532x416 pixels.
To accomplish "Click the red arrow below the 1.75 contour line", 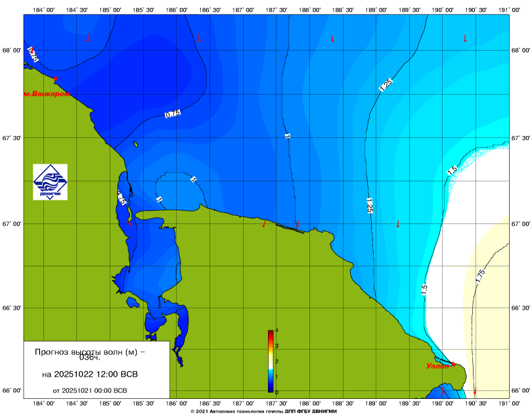I will (x=475, y=391).
